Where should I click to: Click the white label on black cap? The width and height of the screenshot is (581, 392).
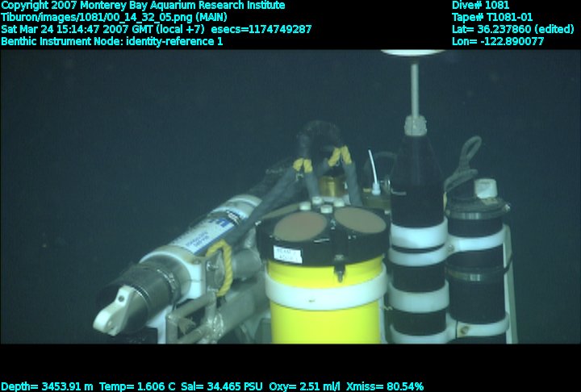(287, 253)
